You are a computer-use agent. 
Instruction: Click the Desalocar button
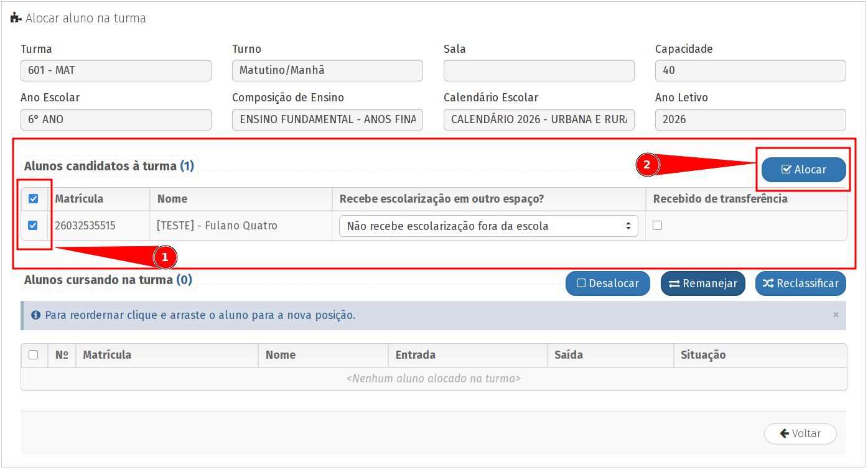pos(607,283)
